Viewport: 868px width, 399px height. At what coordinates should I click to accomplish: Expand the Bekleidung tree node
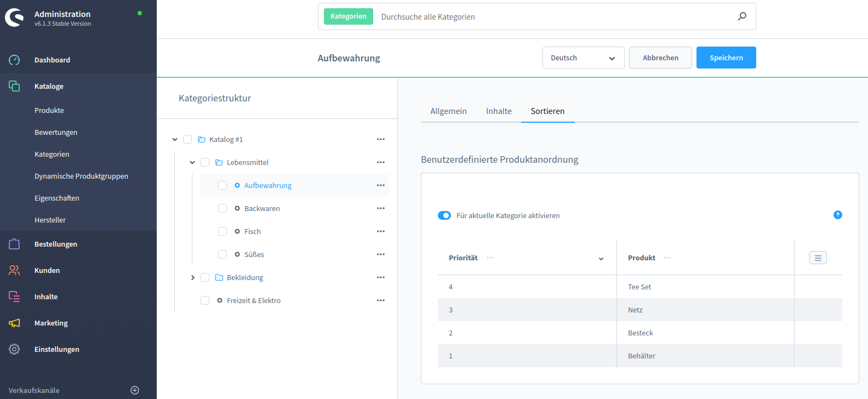[x=192, y=277]
